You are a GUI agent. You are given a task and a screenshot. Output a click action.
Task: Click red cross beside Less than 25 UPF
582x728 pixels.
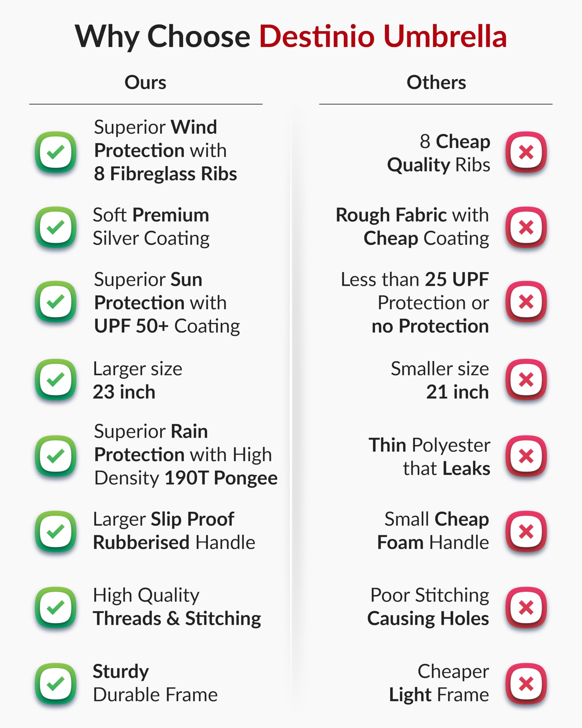(526, 301)
